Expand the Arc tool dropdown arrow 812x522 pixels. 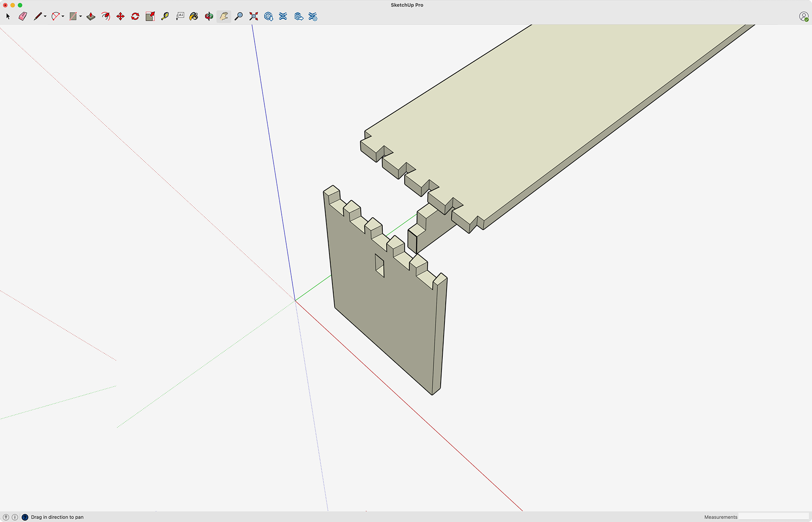click(x=63, y=16)
